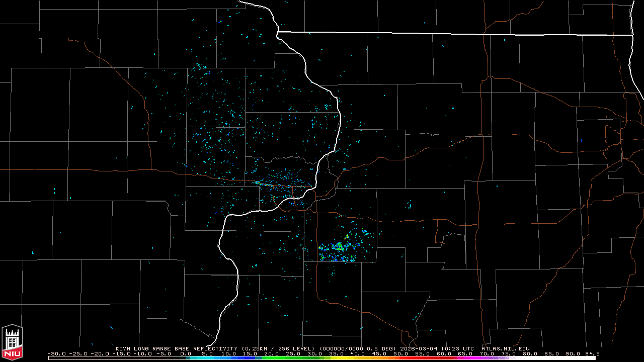This screenshot has width=644, height=362.
Task: Click the 0.5 DEG elevation angle text
Action: click(x=383, y=348)
